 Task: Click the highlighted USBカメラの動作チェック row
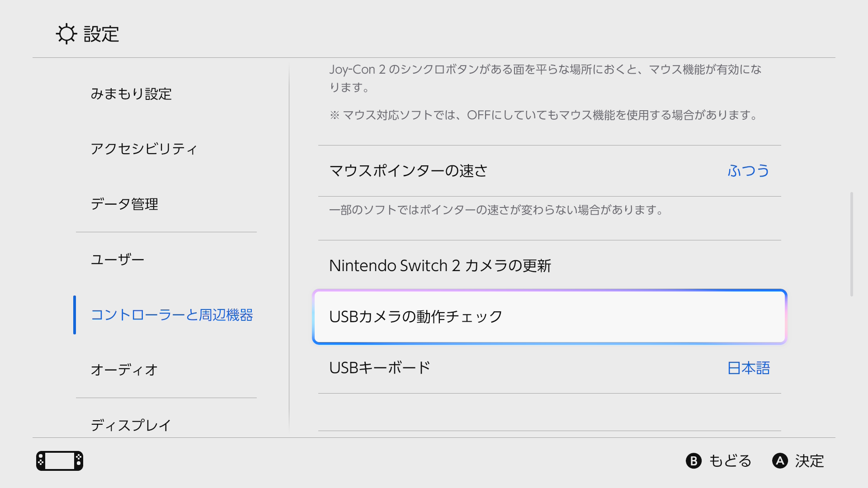549,316
